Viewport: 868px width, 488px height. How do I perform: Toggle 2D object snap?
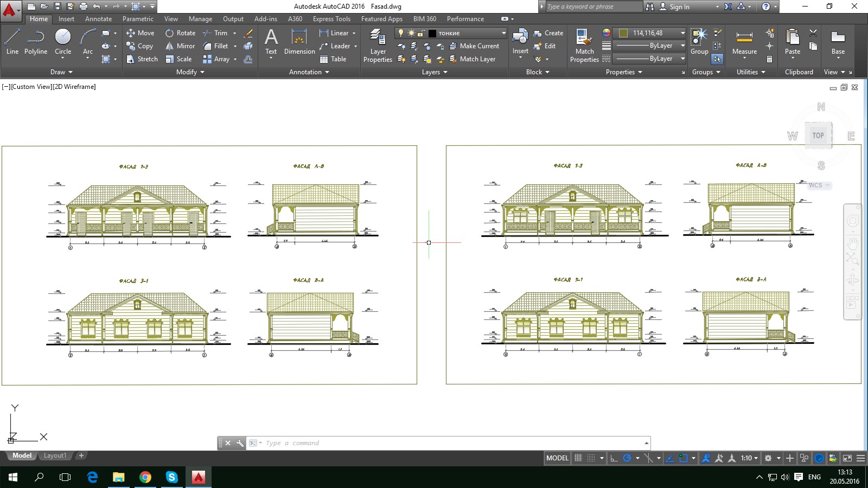tap(683, 458)
